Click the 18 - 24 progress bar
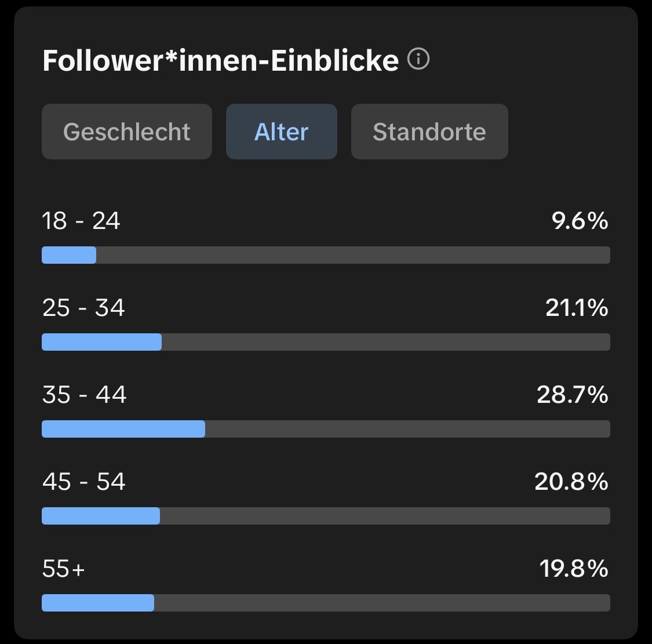Image resolution: width=652 pixels, height=644 pixels. tap(326, 255)
